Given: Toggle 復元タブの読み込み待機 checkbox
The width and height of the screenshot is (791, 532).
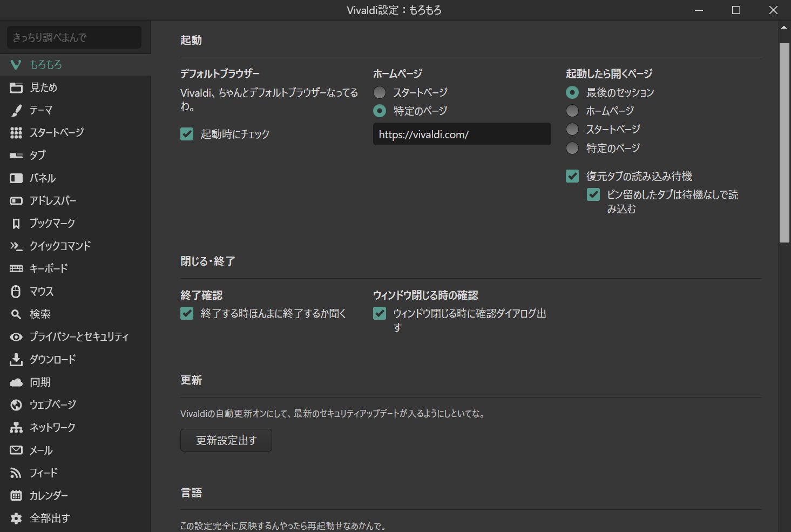Looking at the screenshot, I should [x=572, y=176].
